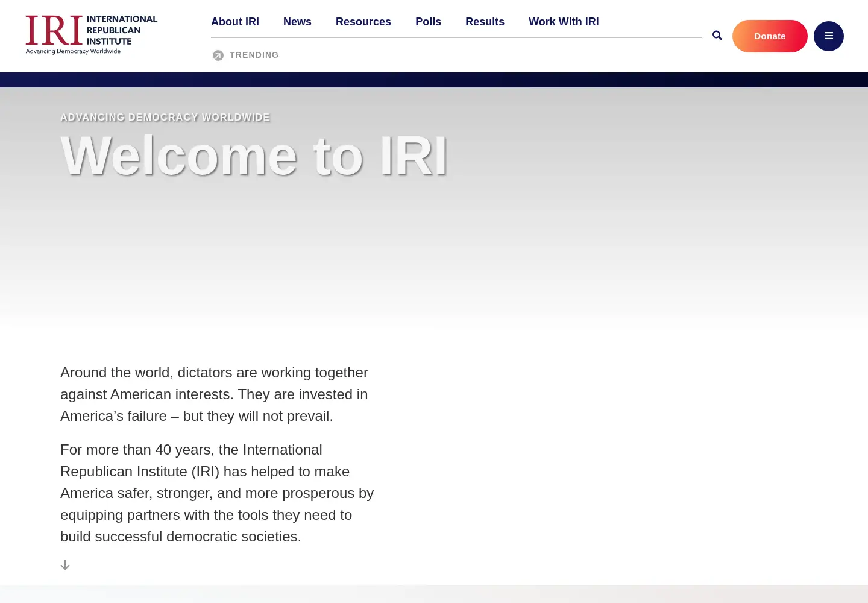Click the IRI logo to go home

(x=92, y=35)
